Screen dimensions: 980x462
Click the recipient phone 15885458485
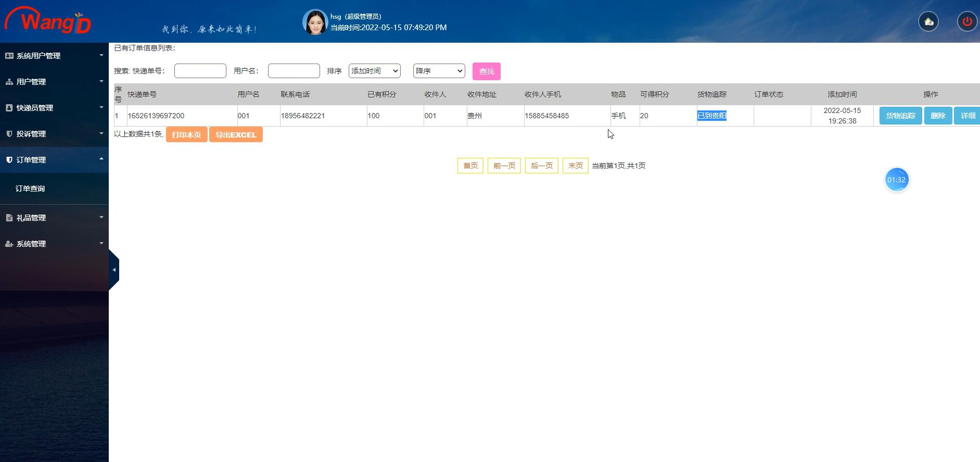coord(547,116)
